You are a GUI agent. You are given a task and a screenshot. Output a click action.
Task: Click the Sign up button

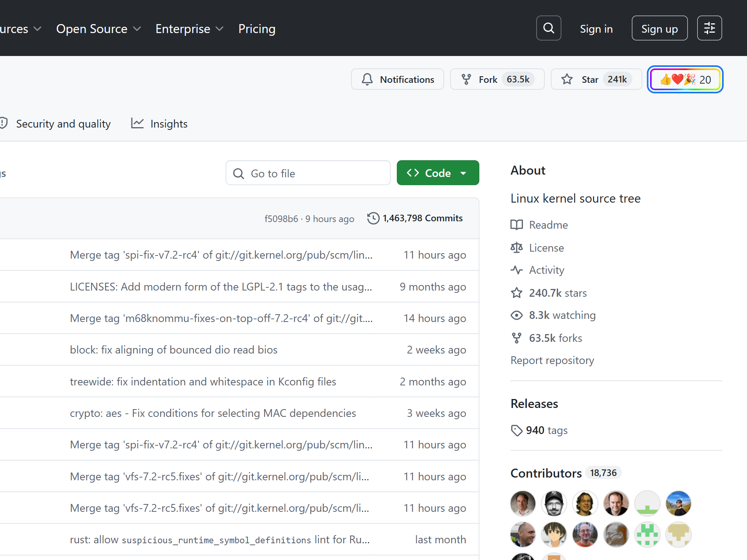(x=659, y=28)
